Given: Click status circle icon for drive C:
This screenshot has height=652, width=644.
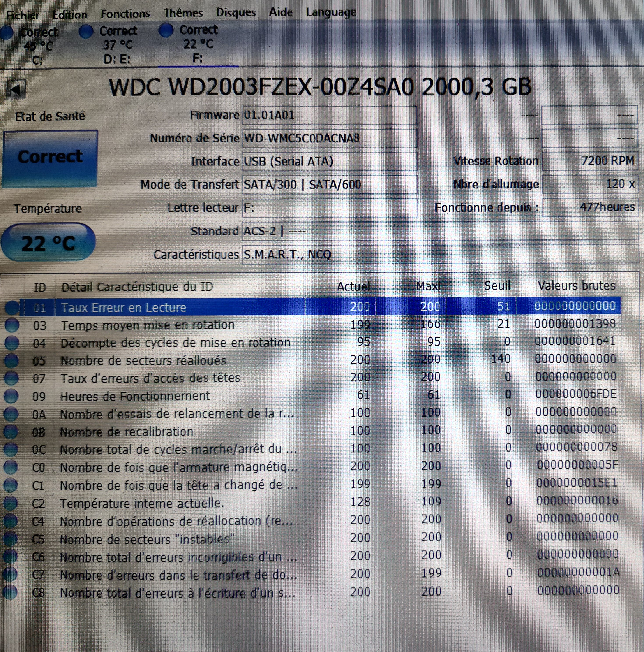Looking at the screenshot, I should (7, 33).
